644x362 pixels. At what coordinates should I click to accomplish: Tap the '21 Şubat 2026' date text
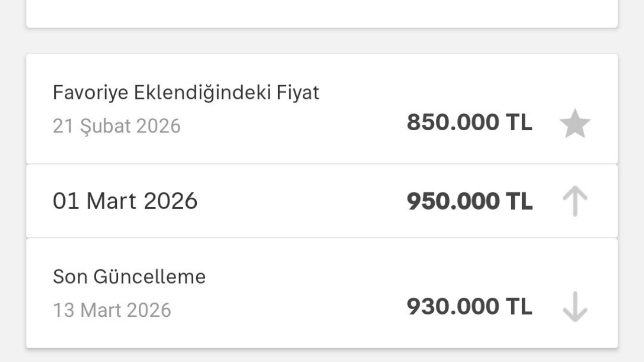[116, 126]
